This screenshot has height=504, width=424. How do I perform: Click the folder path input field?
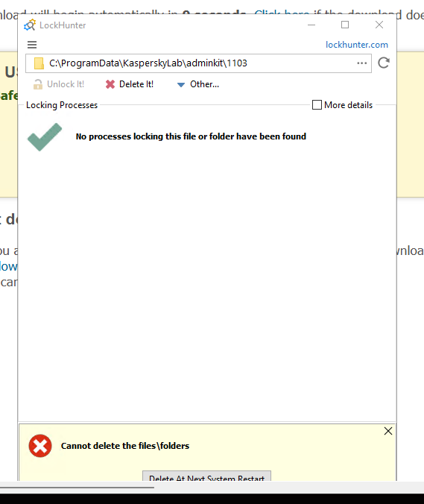(x=198, y=63)
